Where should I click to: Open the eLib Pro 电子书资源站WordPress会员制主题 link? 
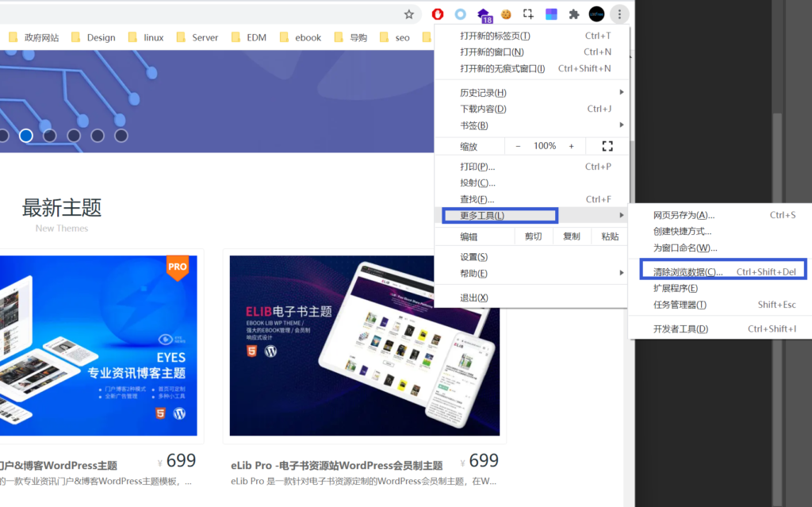pyautogui.click(x=336, y=466)
